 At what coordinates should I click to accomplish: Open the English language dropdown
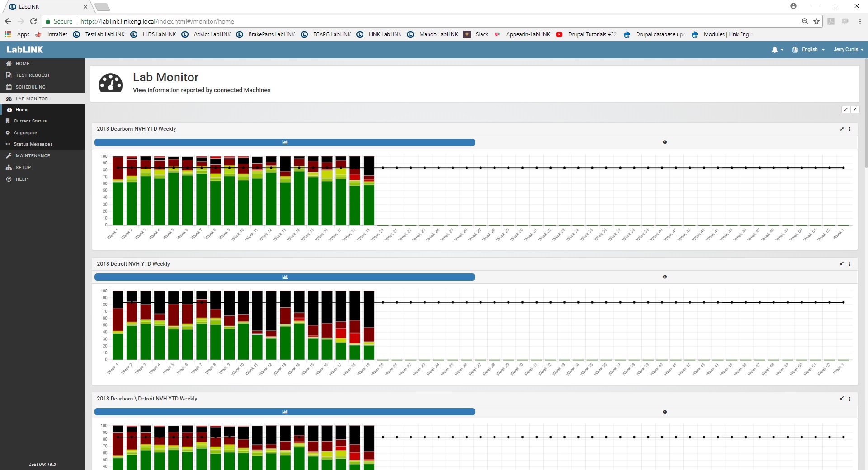[x=809, y=50]
